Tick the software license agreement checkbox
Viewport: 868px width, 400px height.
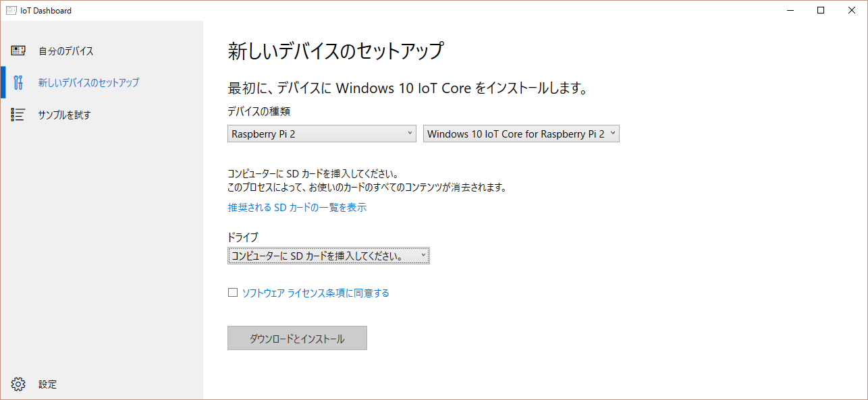click(x=233, y=293)
